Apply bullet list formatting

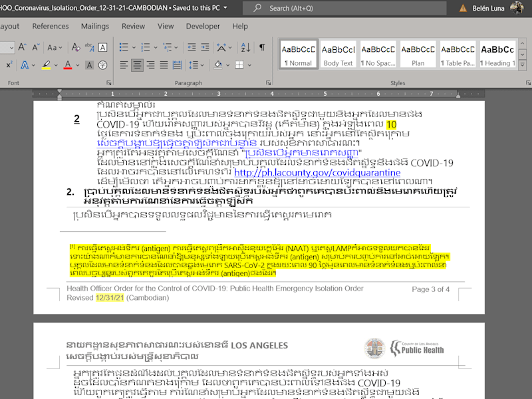pyautogui.click(x=124, y=47)
